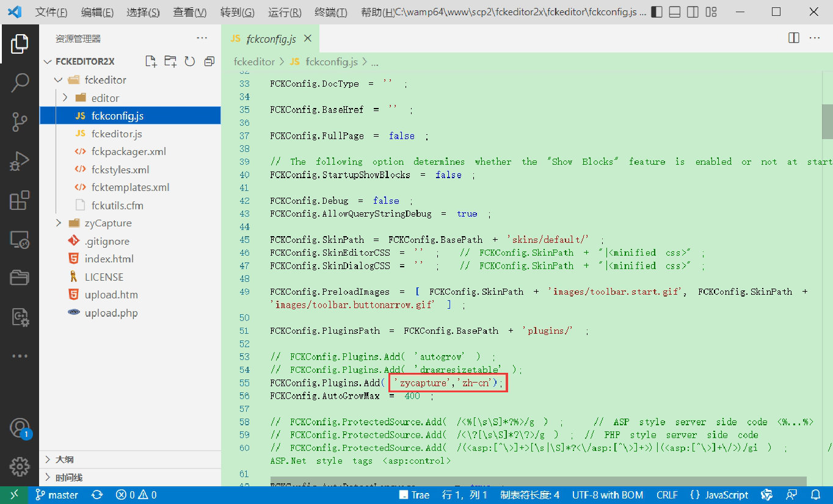833x504 pixels.
Task: Open upload.php in the file tree
Action: point(111,313)
